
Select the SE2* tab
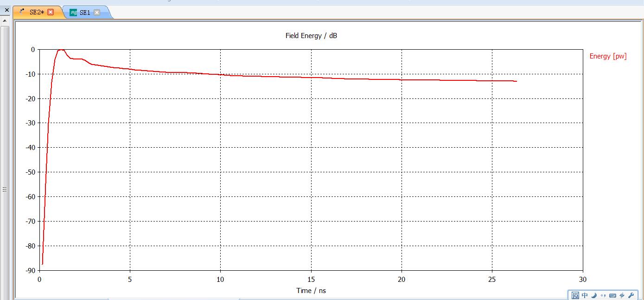(37, 12)
